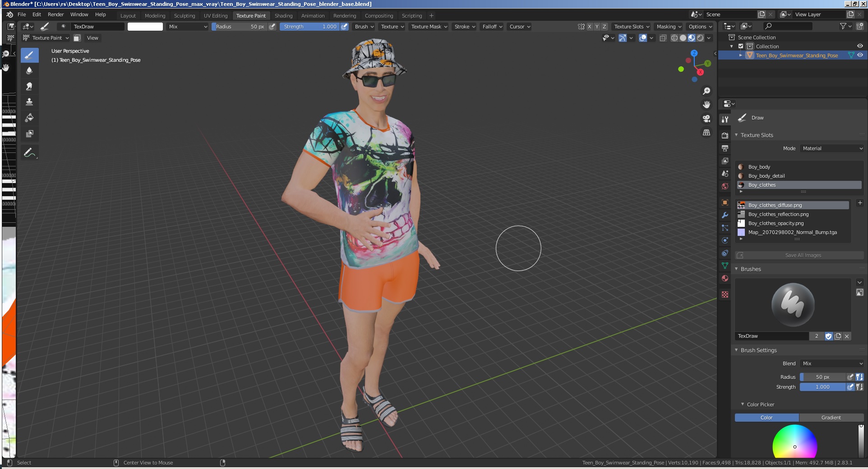Select the Smear tool
Viewport: 868px width, 469px height.
coord(29,86)
